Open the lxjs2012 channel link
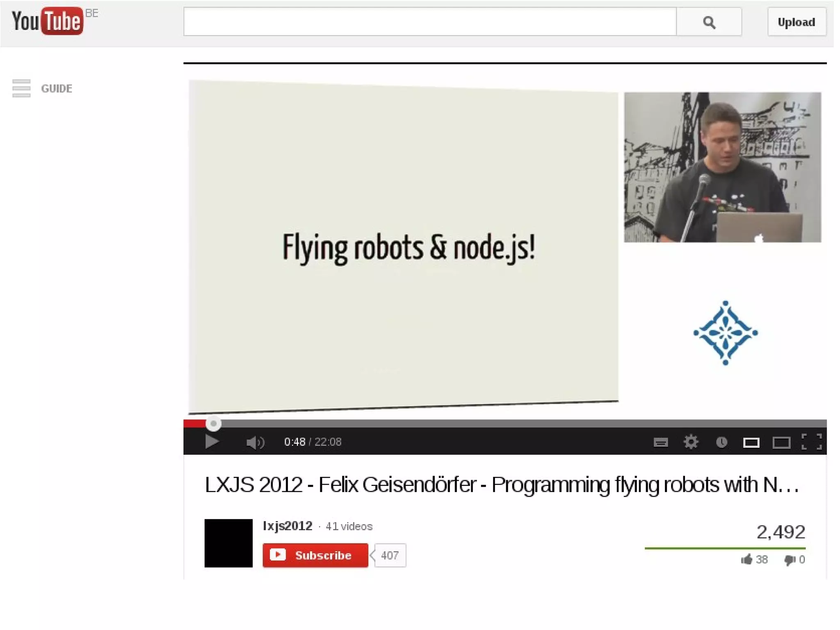The image size is (840, 630). (x=288, y=526)
